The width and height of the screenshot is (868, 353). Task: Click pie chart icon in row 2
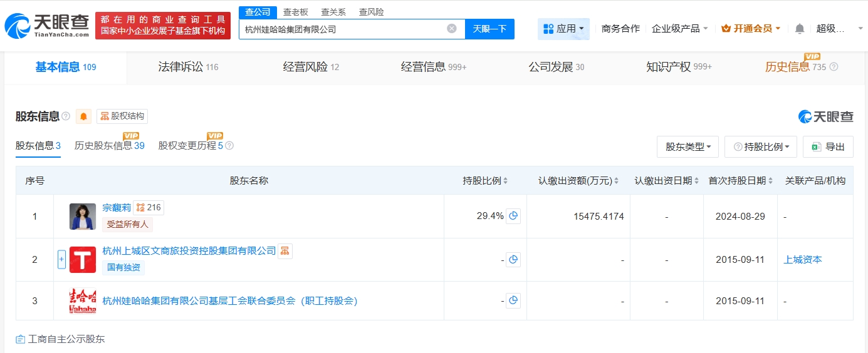coord(513,260)
